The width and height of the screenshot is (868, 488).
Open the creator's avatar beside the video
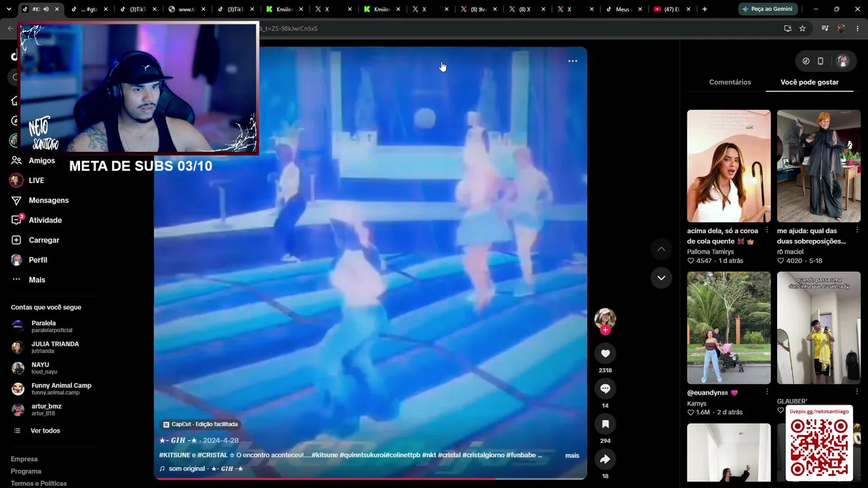[x=605, y=319]
